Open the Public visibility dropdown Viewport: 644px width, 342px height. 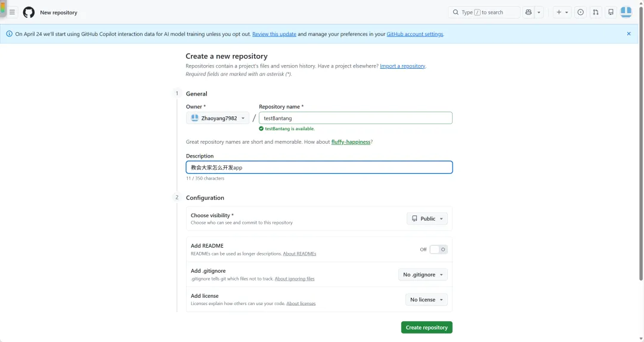tap(427, 218)
